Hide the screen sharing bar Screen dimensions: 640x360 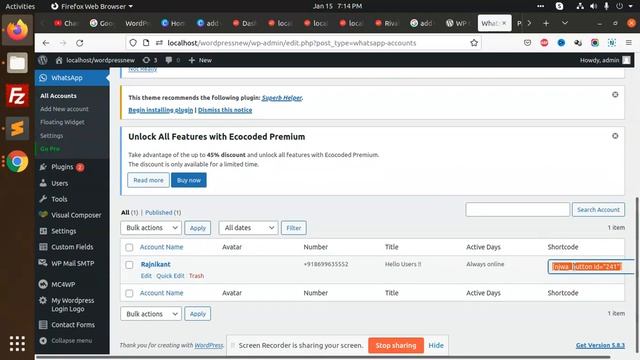pyautogui.click(x=436, y=345)
